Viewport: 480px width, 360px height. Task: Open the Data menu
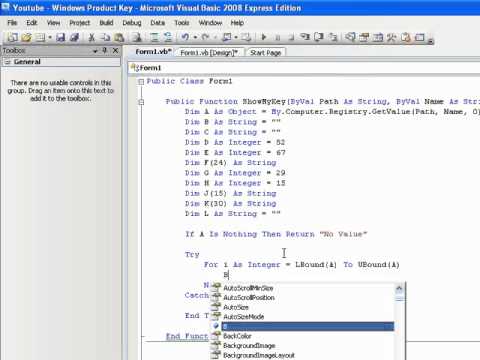pyautogui.click(x=157, y=23)
